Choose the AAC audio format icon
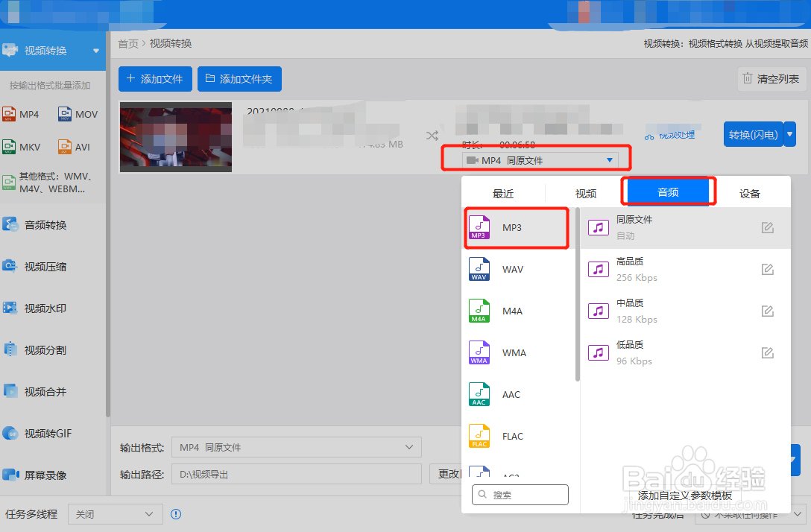The image size is (811, 532). pyautogui.click(x=479, y=394)
